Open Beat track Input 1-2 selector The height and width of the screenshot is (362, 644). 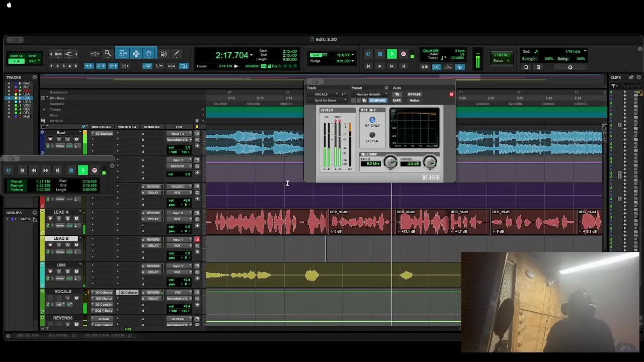(x=180, y=134)
